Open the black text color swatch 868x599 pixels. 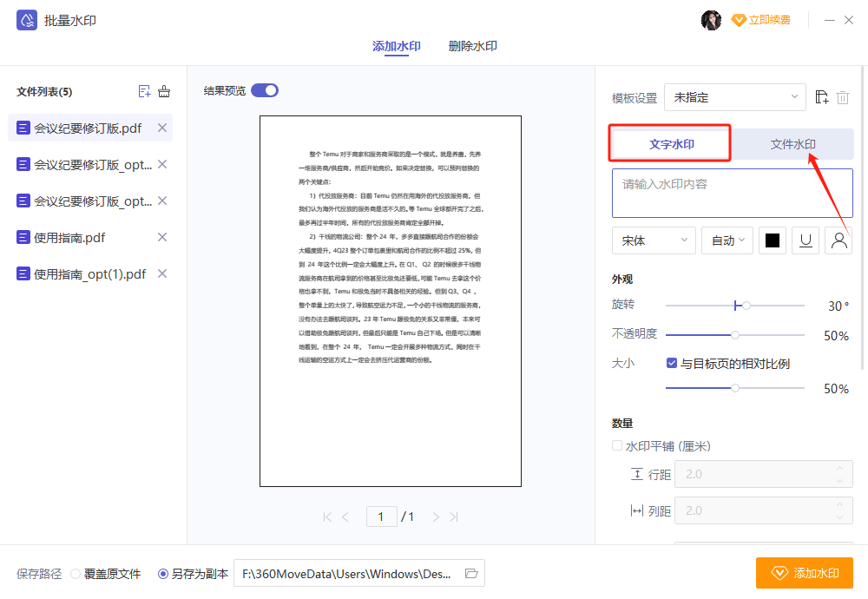(773, 240)
